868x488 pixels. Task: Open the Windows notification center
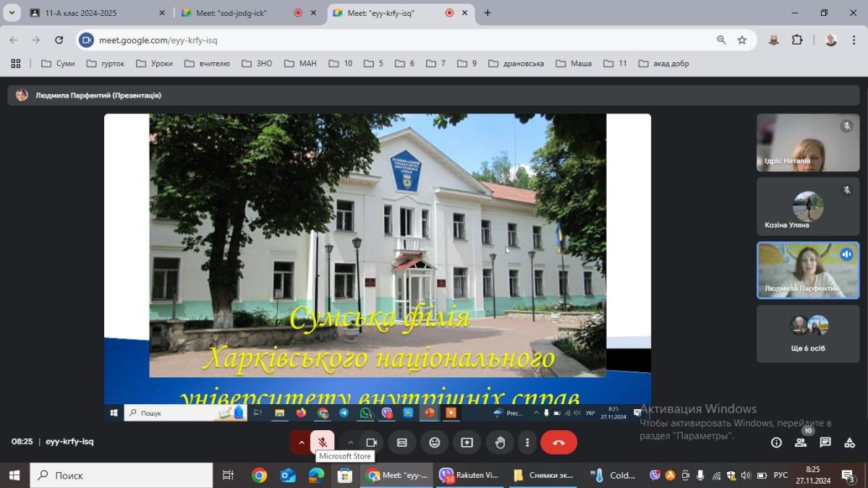coord(848,475)
